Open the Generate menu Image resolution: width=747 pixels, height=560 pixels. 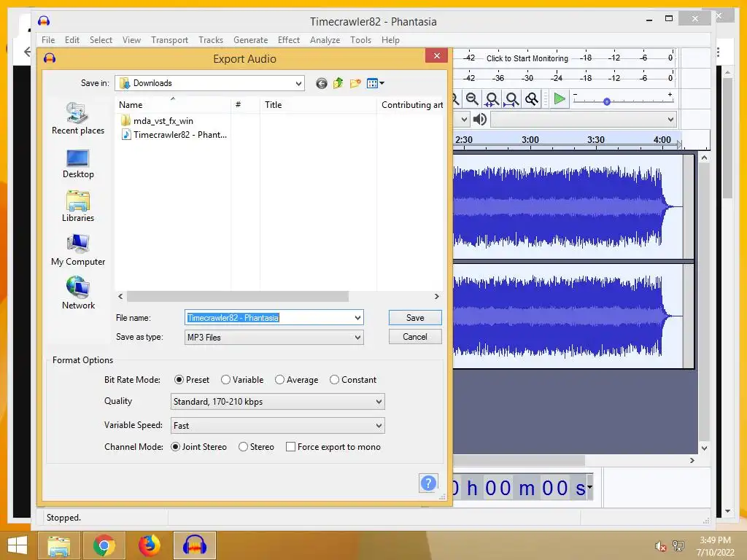[x=251, y=40]
